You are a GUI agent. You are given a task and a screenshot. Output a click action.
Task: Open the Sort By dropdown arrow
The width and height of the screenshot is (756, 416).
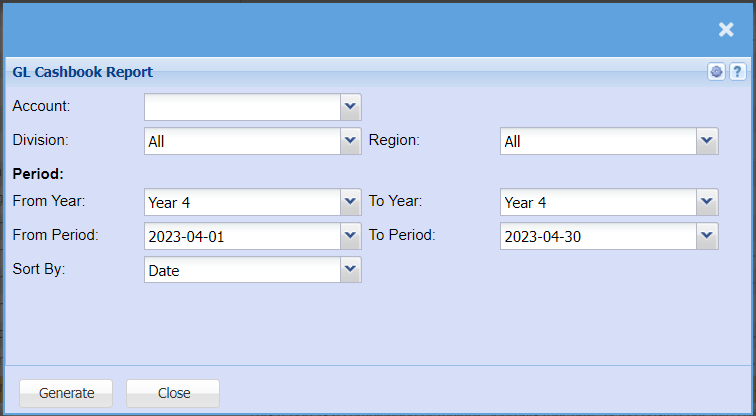350,270
